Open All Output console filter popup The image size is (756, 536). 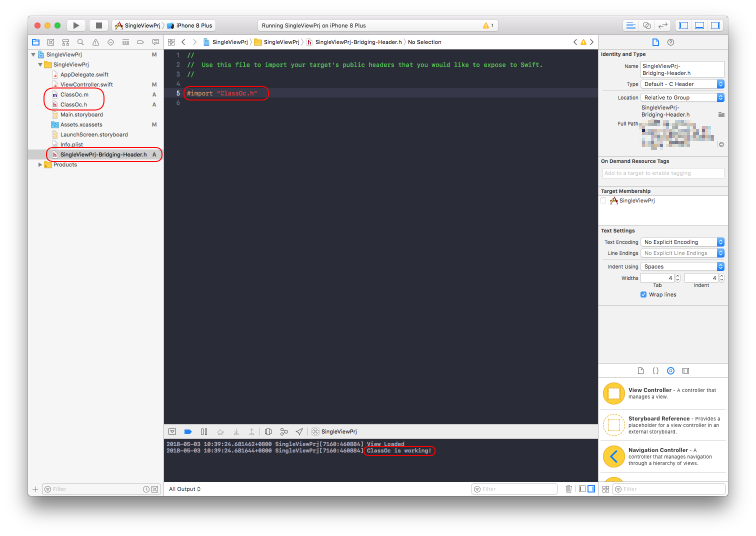(184, 489)
